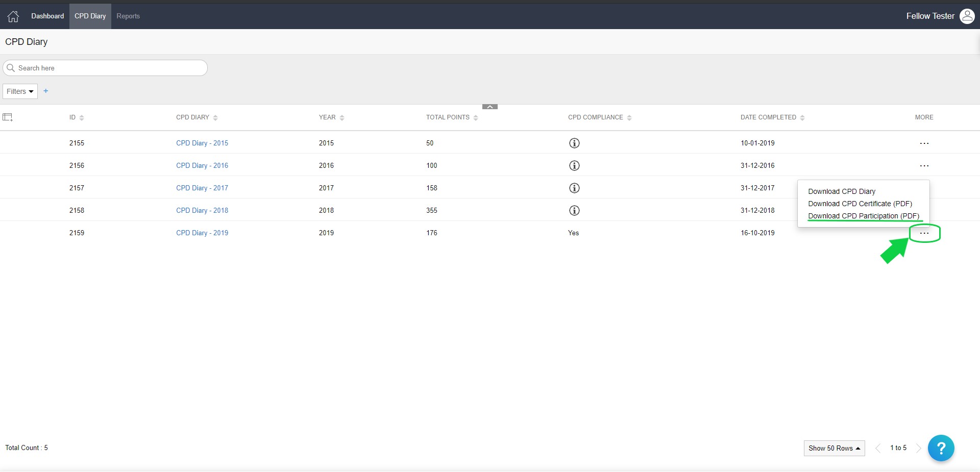Choose Download CPD Diary menu item

842,191
